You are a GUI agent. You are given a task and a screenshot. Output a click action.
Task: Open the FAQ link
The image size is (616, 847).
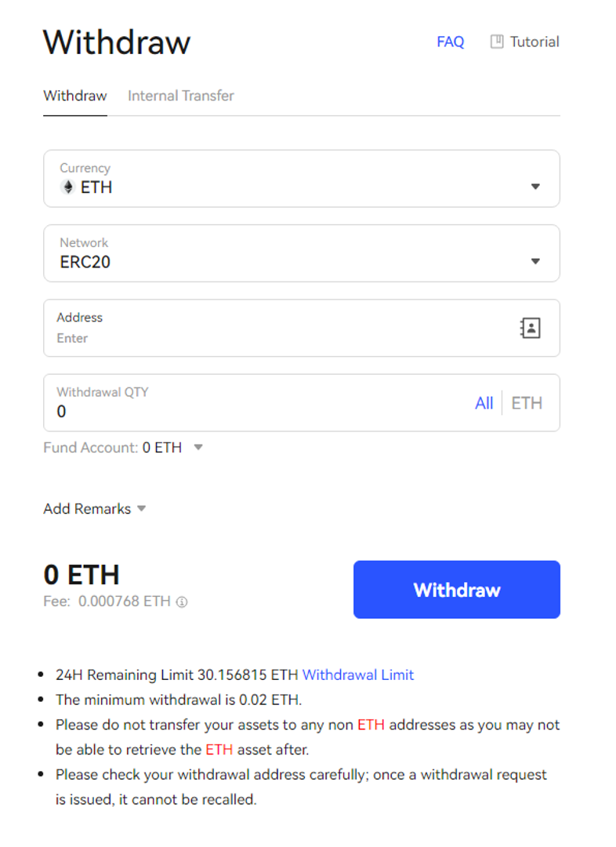(450, 42)
